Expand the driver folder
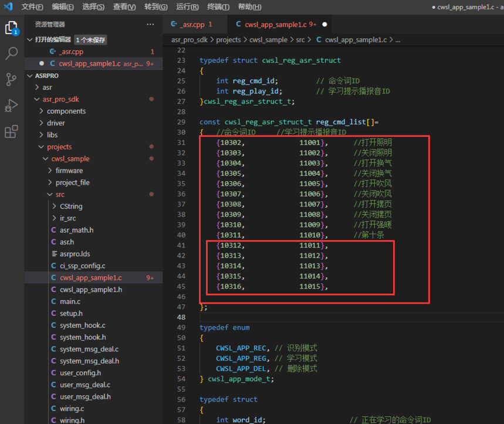The width and height of the screenshot is (504, 424). click(41, 123)
